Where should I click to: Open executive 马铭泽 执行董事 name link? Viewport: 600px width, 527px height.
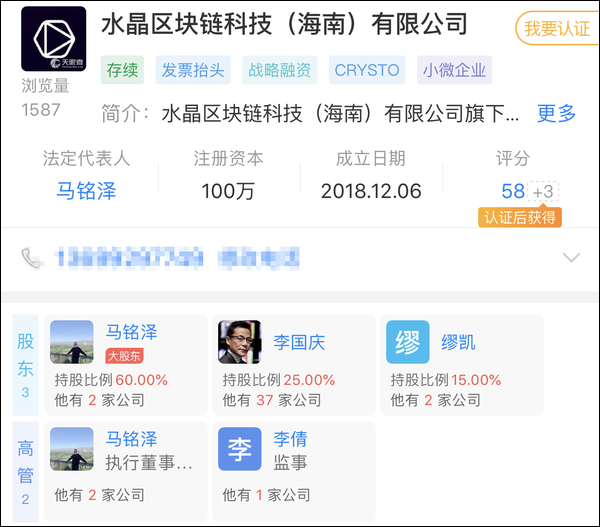[131, 439]
